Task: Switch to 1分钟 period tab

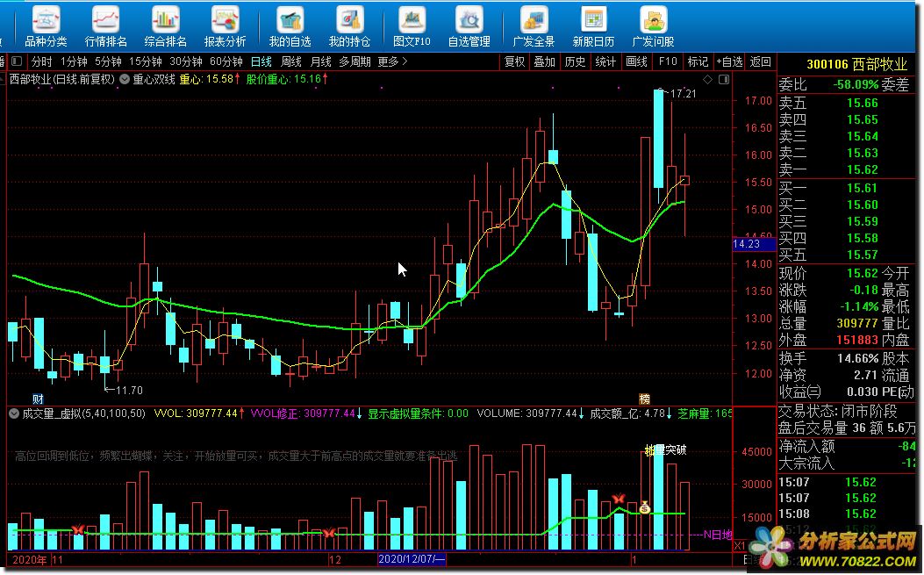Action: point(74,61)
